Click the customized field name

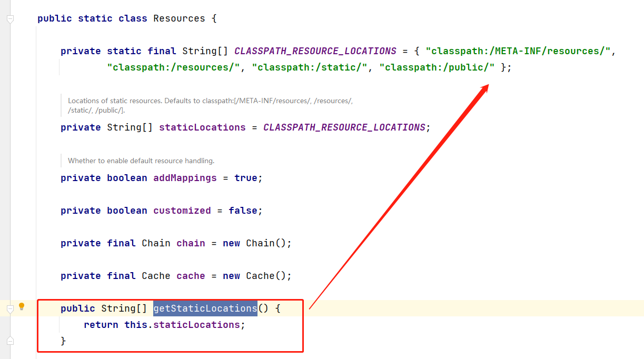(182, 211)
